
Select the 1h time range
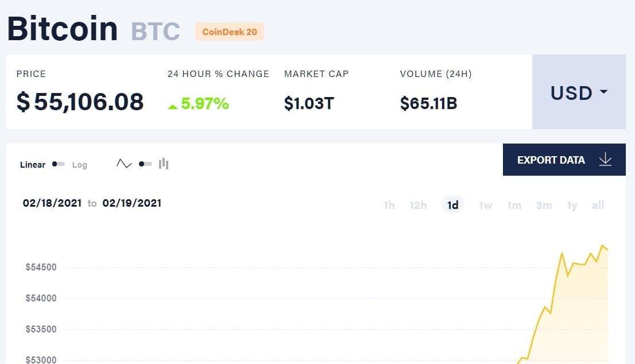(389, 206)
